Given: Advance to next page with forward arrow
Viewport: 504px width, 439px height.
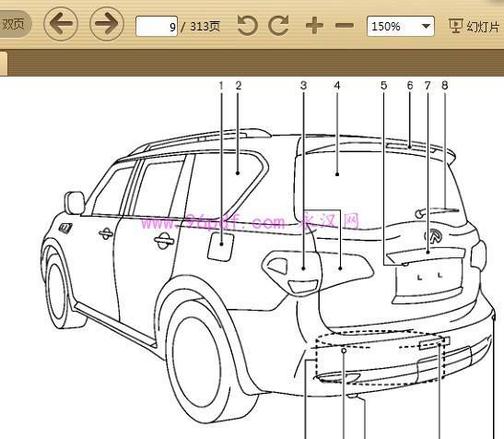Looking at the screenshot, I should pyautogui.click(x=107, y=25).
